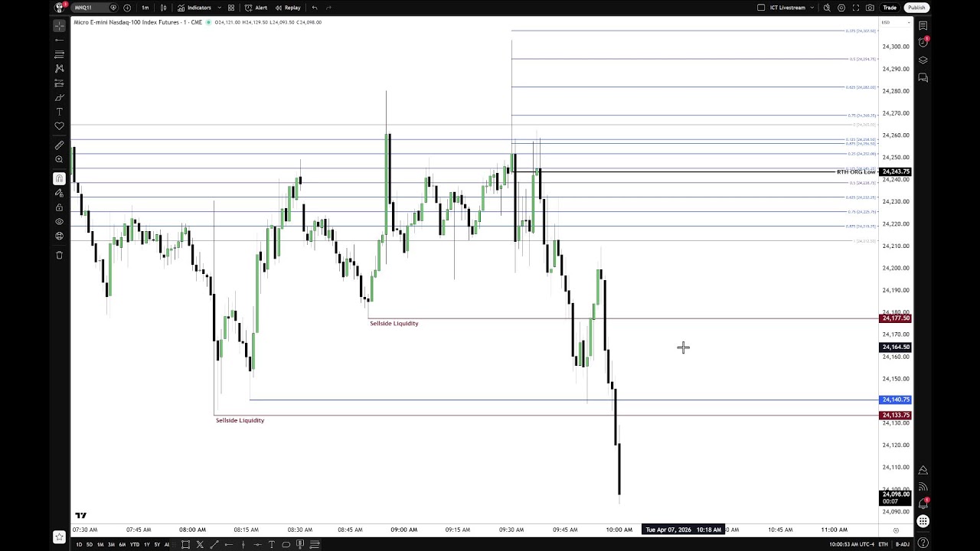980x551 pixels.
Task: Open the remove drawings trash icon
Action: coord(59,255)
